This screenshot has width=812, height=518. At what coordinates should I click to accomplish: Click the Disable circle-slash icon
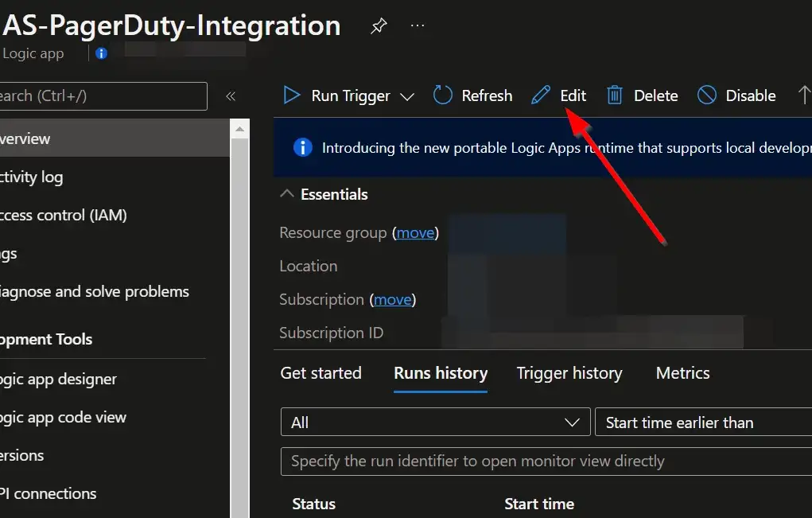tap(707, 95)
